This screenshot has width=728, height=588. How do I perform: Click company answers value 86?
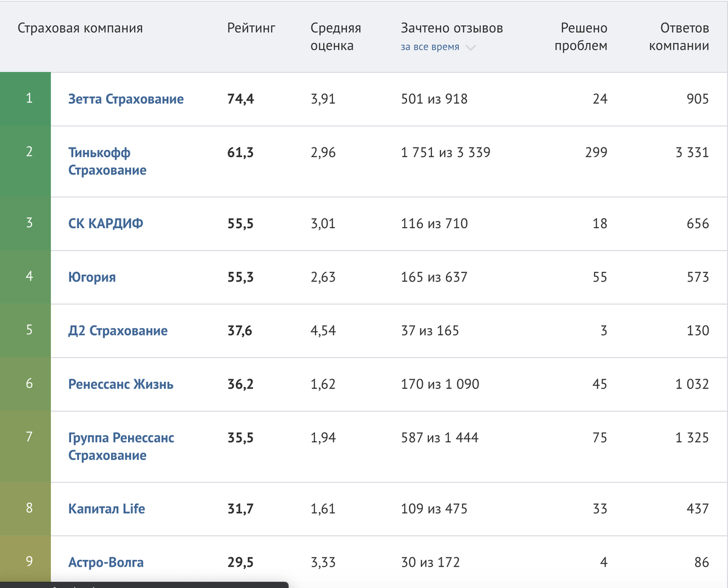702,563
